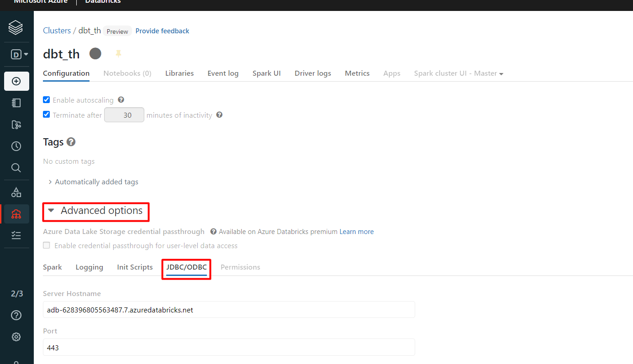The image size is (633, 364).
Task: Click the Tags help question mark icon
Action: (x=71, y=142)
